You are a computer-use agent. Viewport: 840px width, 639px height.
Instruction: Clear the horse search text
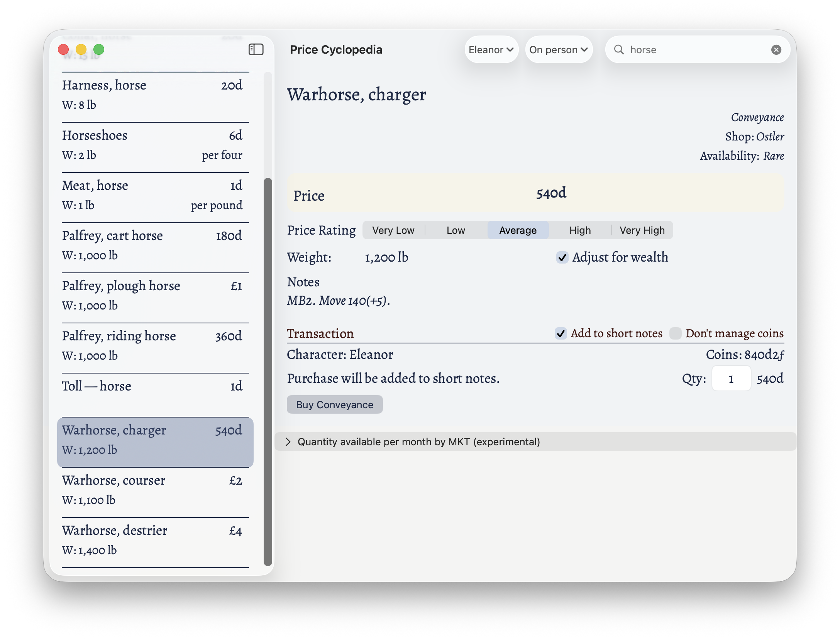776,50
